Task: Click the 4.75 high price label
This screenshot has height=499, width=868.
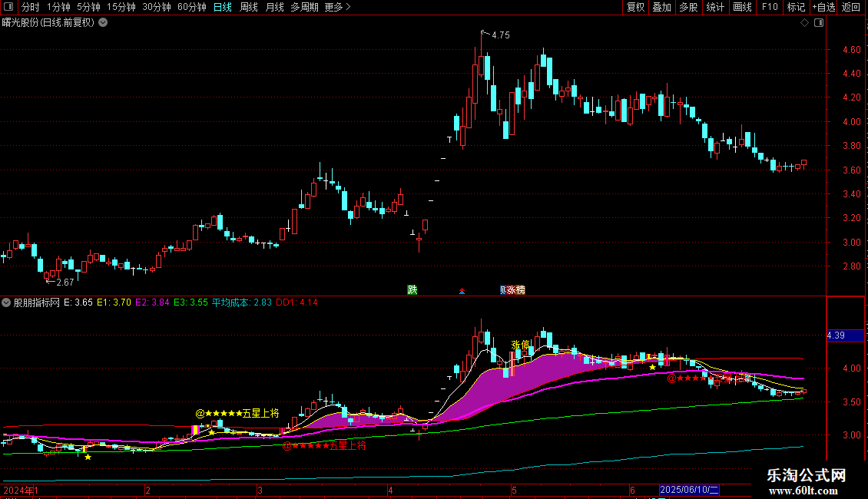Action: pyautogui.click(x=500, y=35)
